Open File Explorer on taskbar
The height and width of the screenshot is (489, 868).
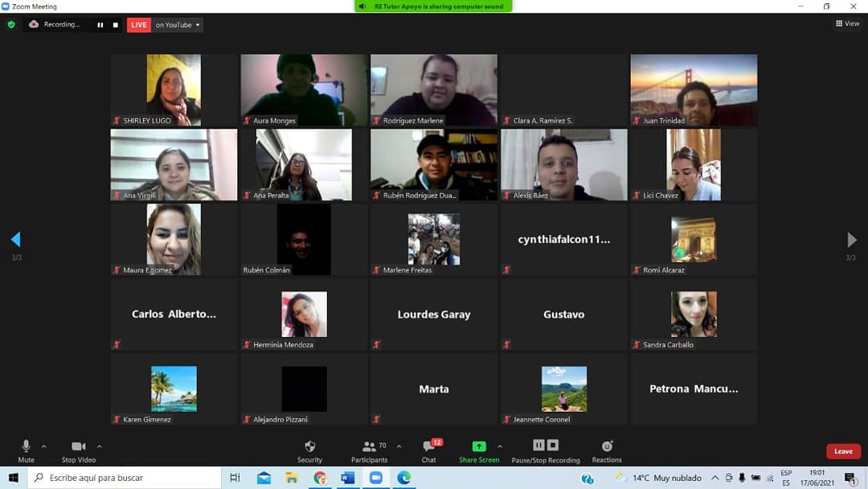pos(292,478)
